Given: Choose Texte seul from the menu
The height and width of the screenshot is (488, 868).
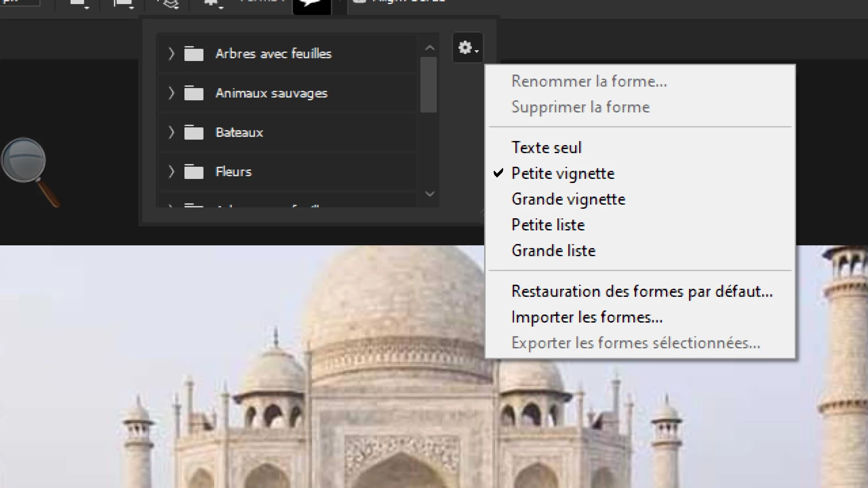Looking at the screenshot, I should click(546, 148).
